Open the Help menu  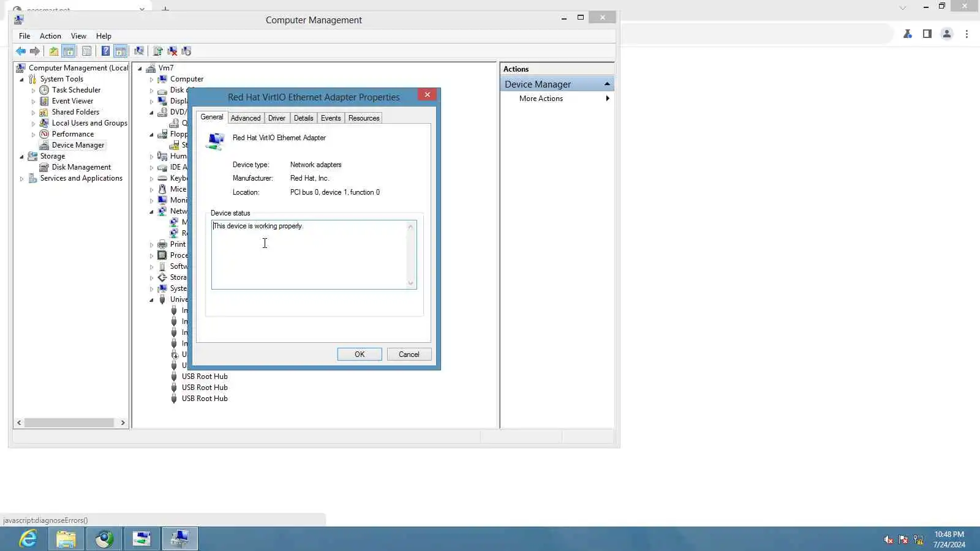[x=104, y=36]
